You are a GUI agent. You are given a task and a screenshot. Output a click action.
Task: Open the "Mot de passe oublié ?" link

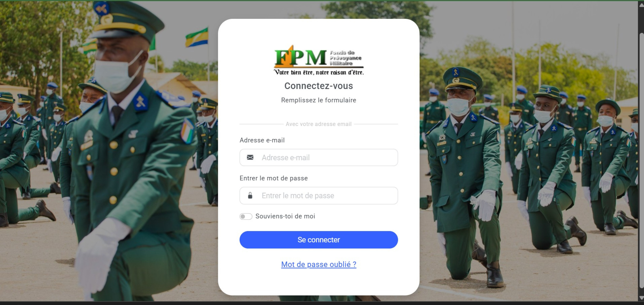(x=319, y=264)
